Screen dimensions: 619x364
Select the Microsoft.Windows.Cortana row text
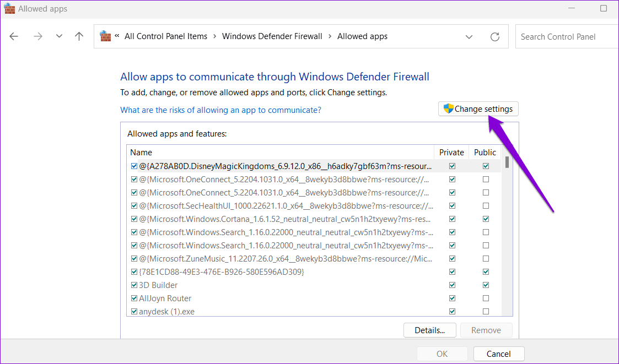coord(284,219)
